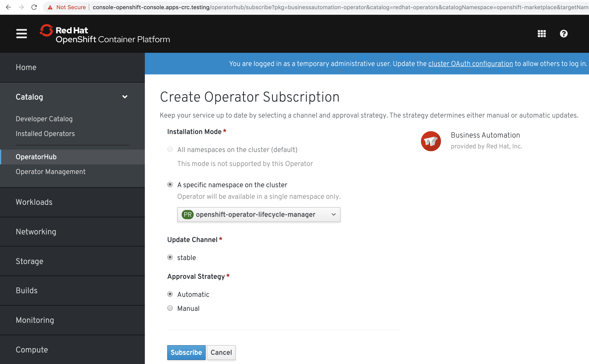Viewport: 589px width, 364px height.
Task: Open the openshift-operator-lifecycle-manager namespace dropdown
Action: pos(259,214)
